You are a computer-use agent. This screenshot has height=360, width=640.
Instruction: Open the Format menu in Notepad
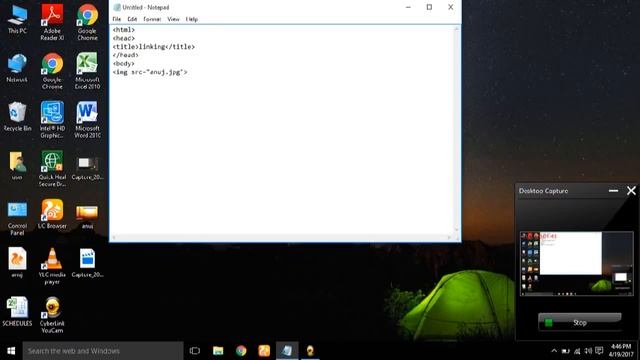[x=152, y=19]
